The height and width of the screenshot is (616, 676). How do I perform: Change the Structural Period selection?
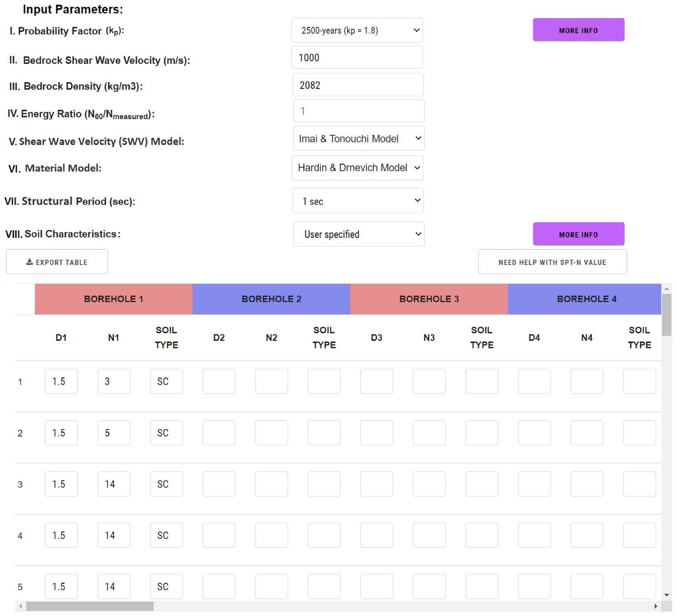pos(358,201)
